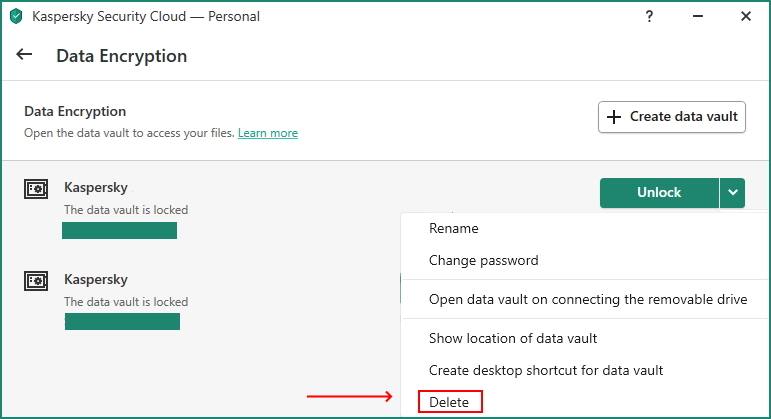Pick Show location of data vault

(513, 338)
